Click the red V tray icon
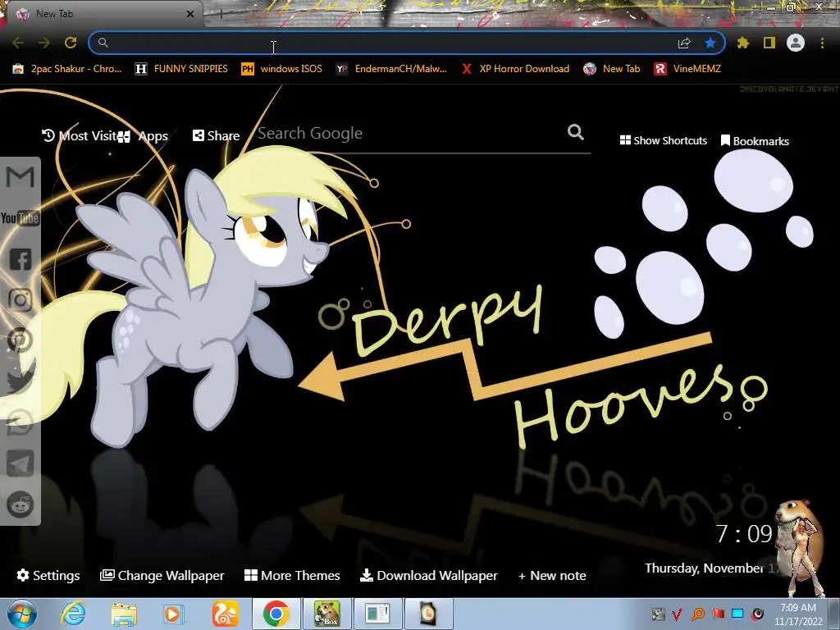This screenshot has height=630, width=840. pyautogui.click(x=677, y=614)
